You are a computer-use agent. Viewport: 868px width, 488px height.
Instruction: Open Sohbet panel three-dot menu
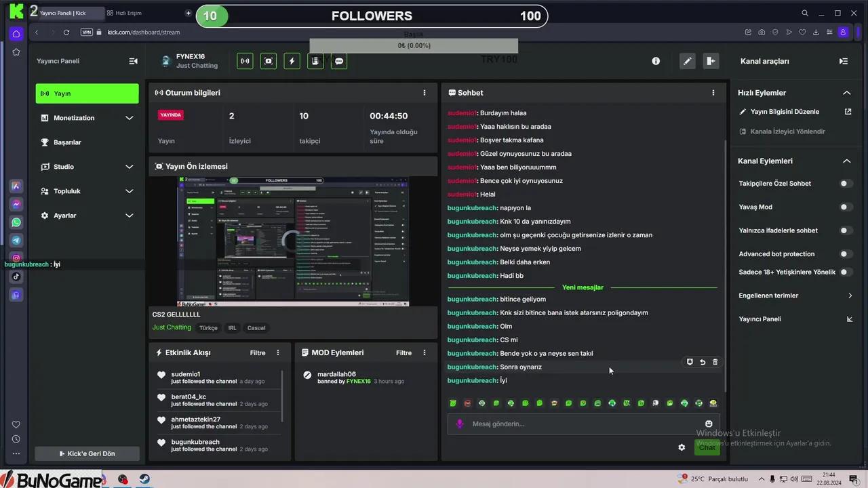pos(713,93)
